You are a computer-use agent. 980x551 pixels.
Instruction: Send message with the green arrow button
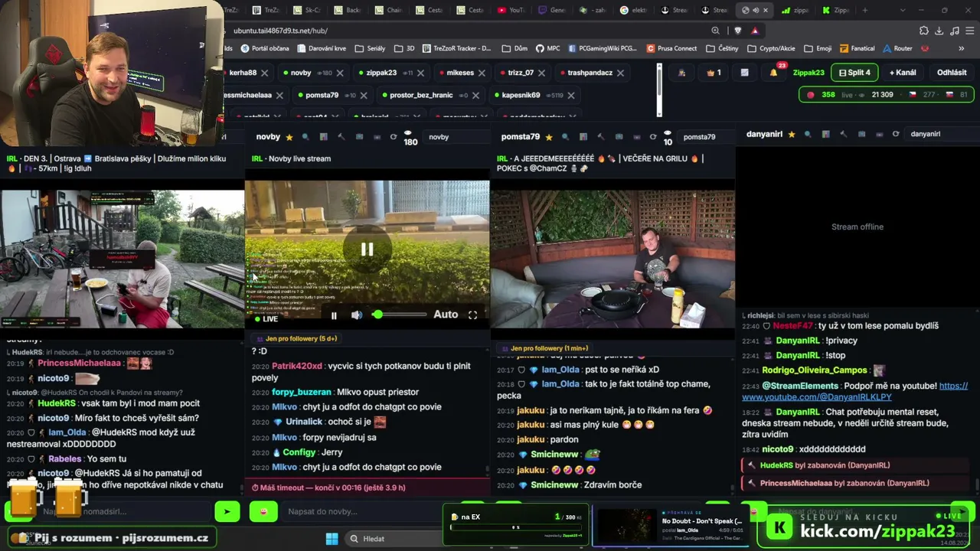227,511
